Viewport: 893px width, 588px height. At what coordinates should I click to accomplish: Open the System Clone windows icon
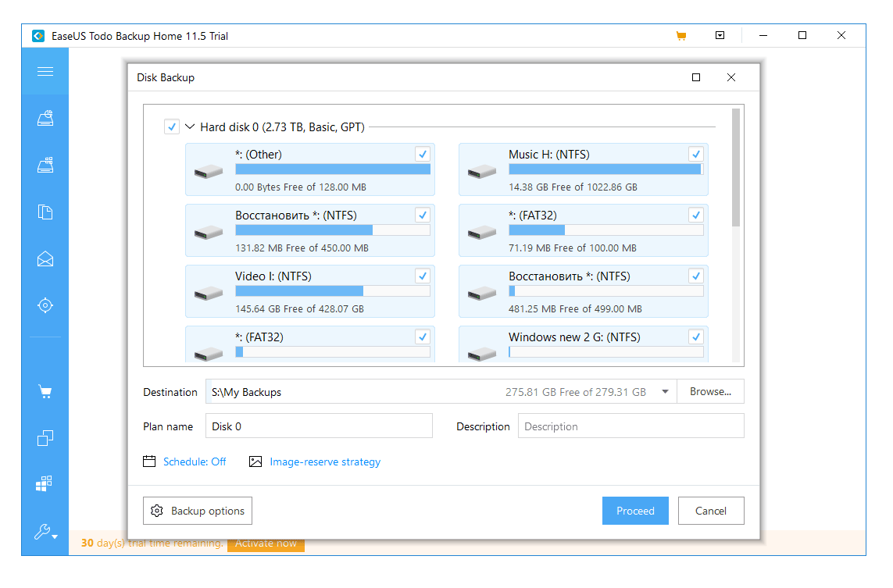[44, 484]
